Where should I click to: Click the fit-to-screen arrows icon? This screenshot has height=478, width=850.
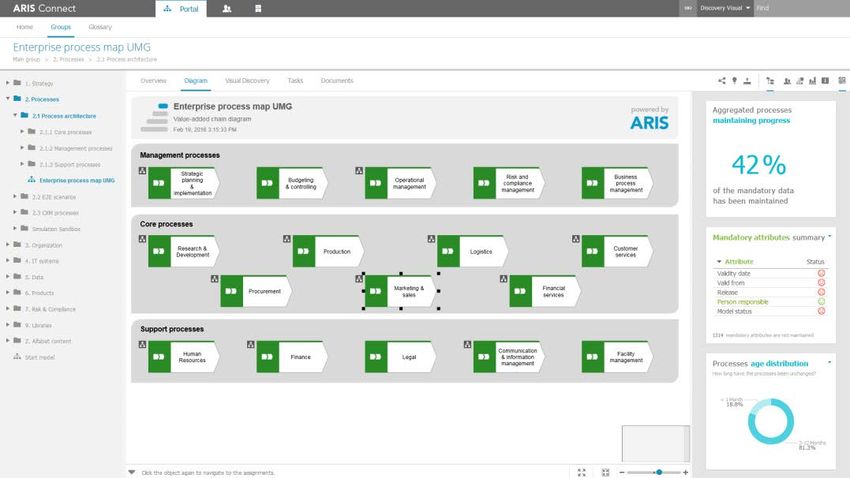[582, 473]
